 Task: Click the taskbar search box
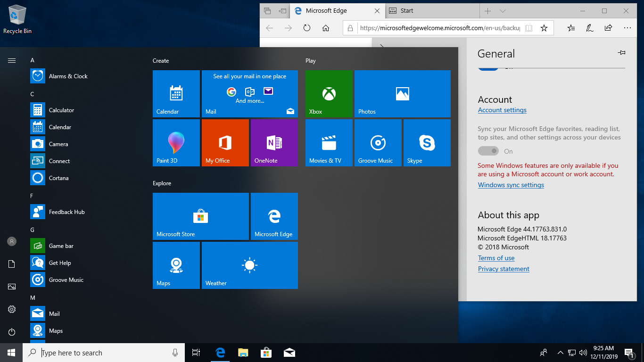[x=104, y=353]
